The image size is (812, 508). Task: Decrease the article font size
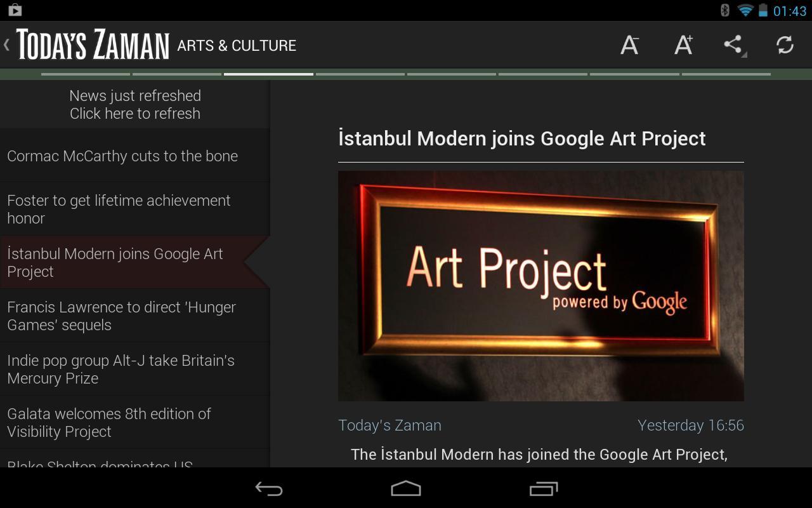point(629,45)
